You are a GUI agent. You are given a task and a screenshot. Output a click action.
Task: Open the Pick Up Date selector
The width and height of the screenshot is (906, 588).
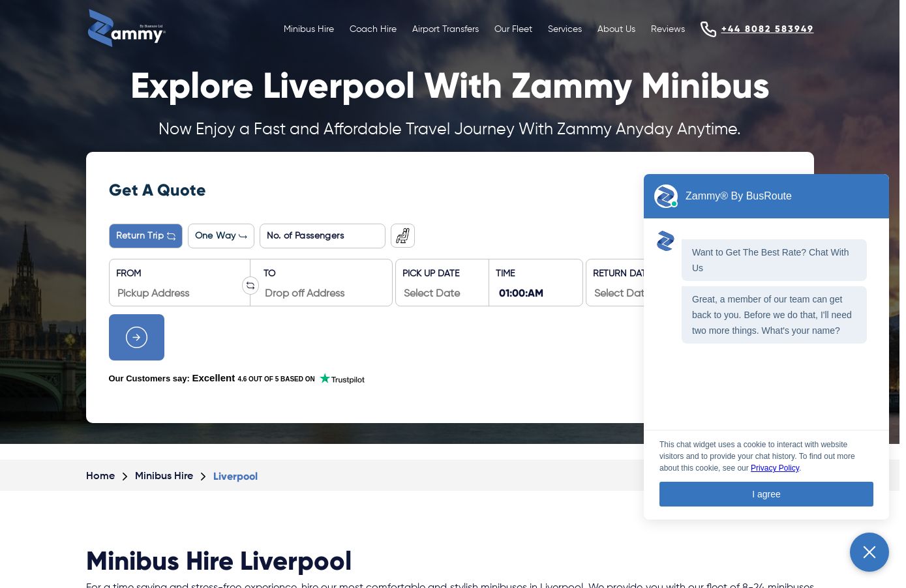coord(442,293)
